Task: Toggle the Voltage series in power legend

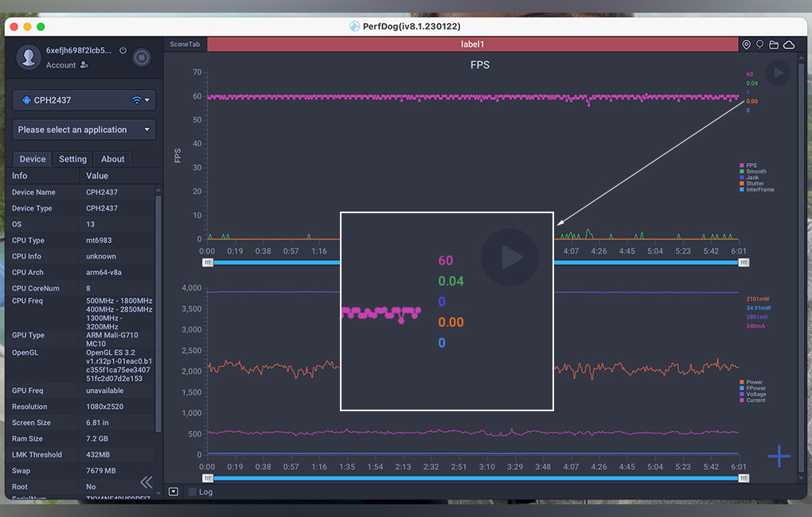Action: (755, 395)
